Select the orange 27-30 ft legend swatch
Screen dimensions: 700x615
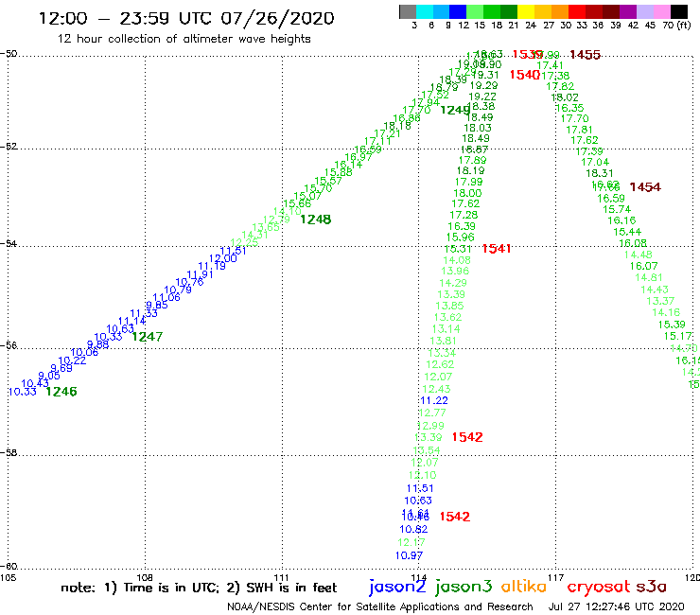[x=560, y=11]
